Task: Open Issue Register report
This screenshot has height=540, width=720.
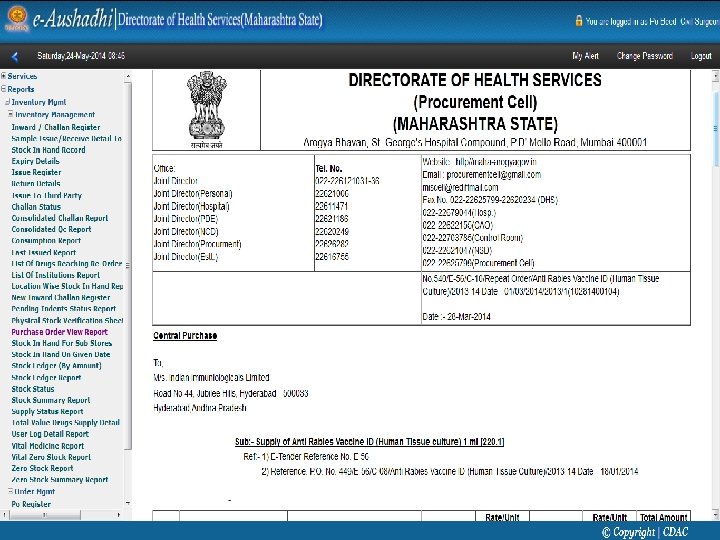Action: click(x=36, y=172)
